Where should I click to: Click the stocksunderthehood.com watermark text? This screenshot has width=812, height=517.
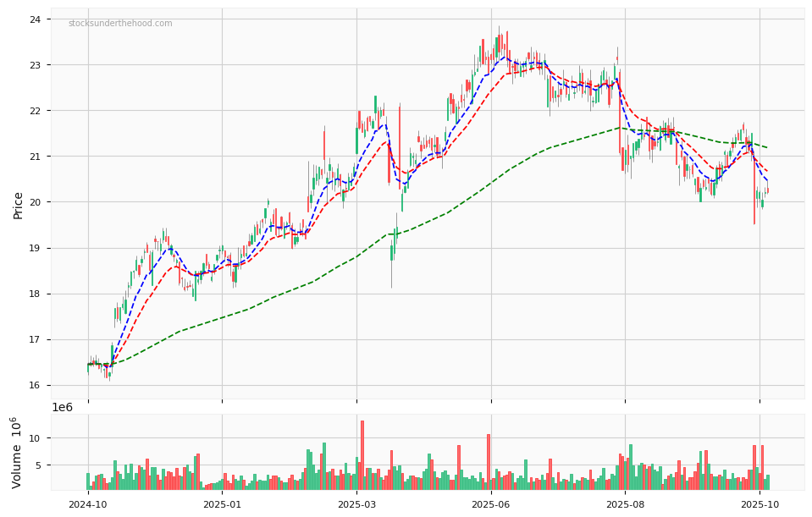[x=120, y=24]
